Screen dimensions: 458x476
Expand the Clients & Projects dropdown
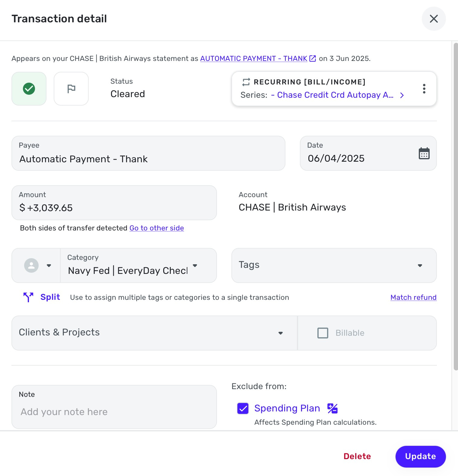[x=154, y=333]
